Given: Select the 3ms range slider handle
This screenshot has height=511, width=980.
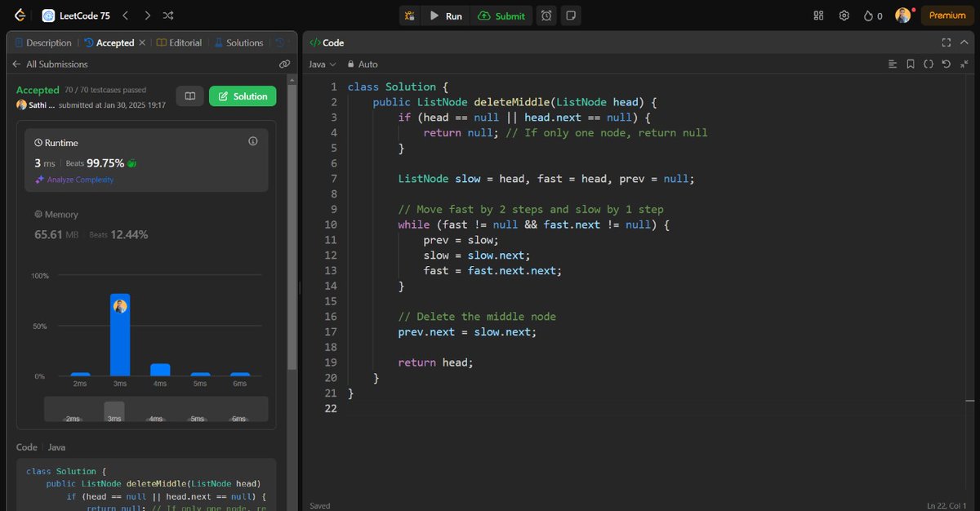Looking at the screenshot, I should (x=114, y=410).
